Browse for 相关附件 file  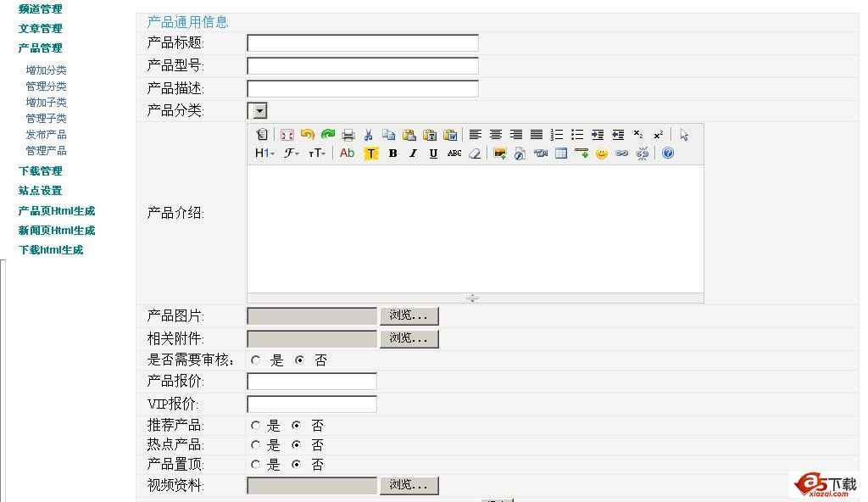click(409, 338)
